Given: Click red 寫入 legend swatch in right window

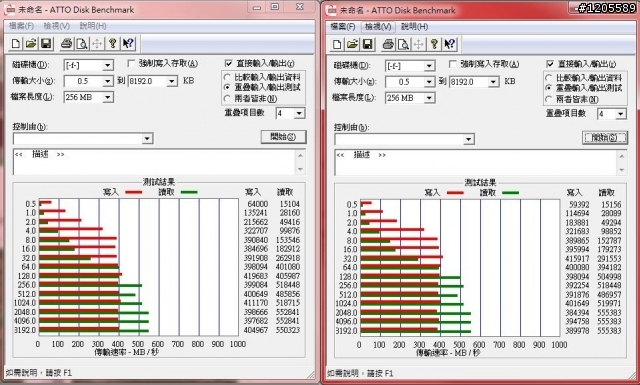Looking at the screenshot, I should 455,193.
